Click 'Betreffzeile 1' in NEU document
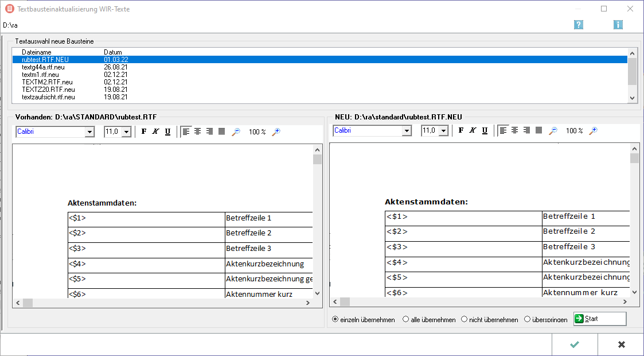The width and height of the screenshot is (644, 356). 569,216
